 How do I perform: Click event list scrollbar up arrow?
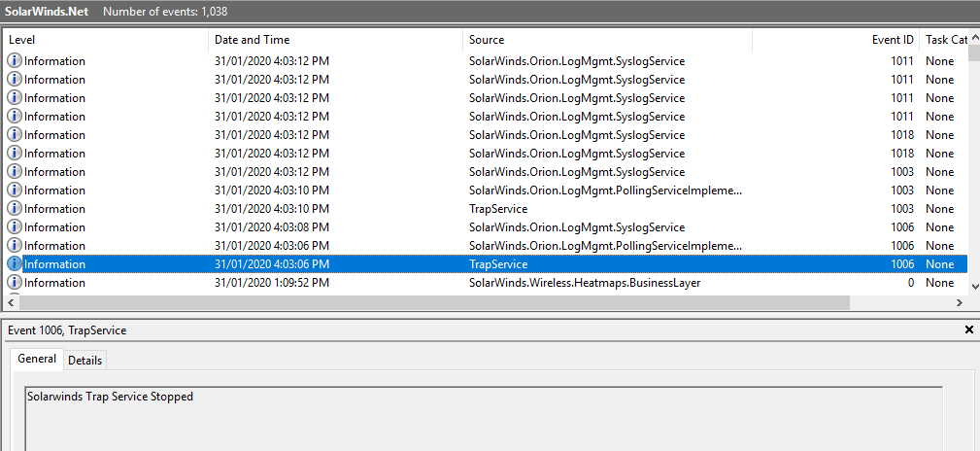(x=974, y=37)
